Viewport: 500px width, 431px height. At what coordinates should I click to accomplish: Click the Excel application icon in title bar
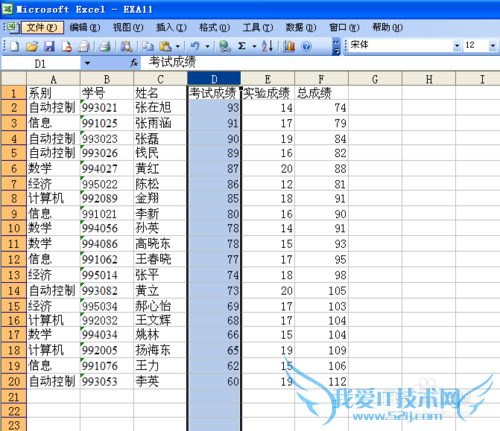(x=7, y=9)
